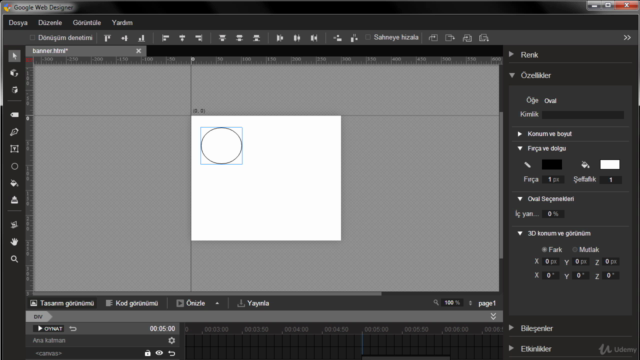Click the first icon of the third toolbar group
The height and width of the screenshot is (360, 640).
[x=222, y=38]
